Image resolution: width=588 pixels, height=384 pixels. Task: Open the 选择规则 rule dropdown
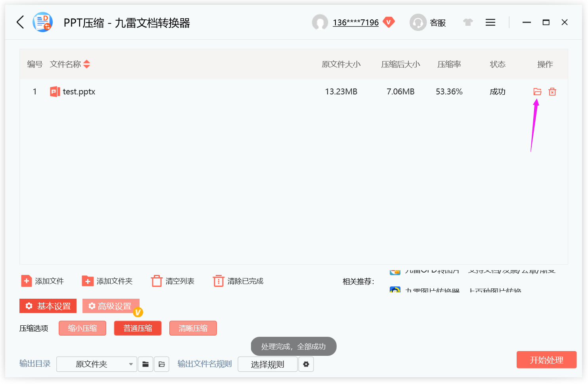(268, 364)
